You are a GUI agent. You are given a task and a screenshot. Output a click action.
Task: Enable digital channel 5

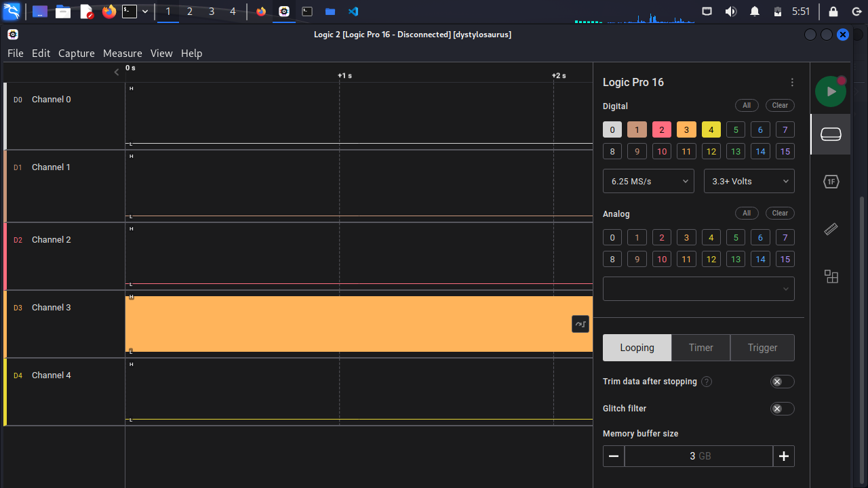click(735, 129)
